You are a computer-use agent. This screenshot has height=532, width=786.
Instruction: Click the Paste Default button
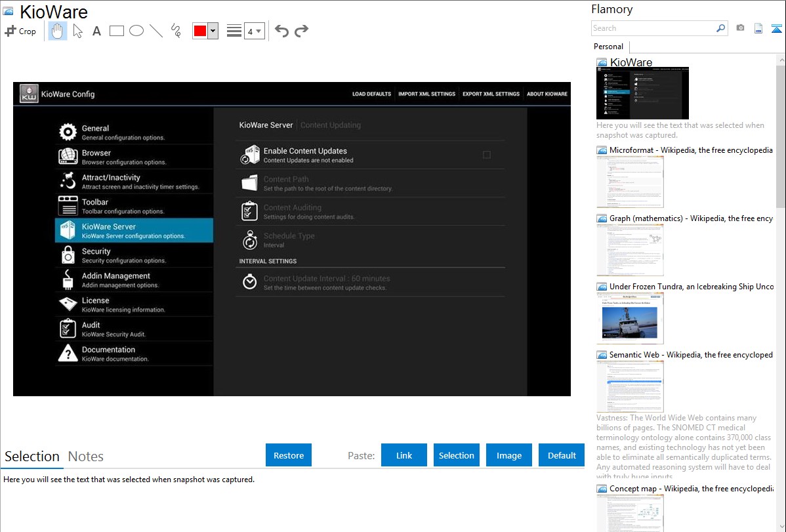tap(562, 455)
